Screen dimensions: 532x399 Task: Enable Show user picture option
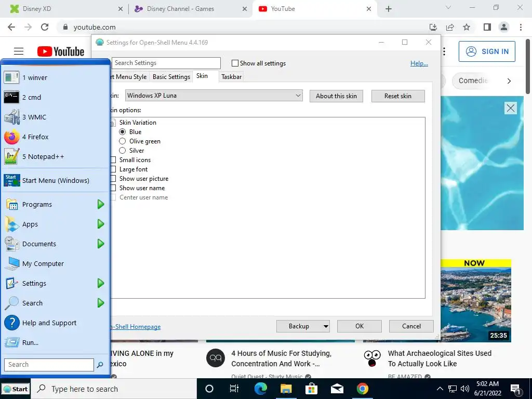113,179
